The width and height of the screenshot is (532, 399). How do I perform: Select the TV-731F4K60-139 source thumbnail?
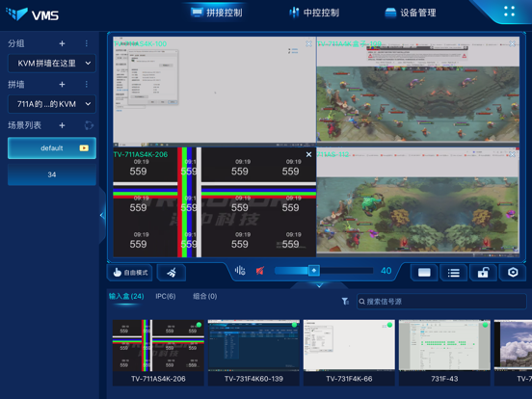[253, 352]
